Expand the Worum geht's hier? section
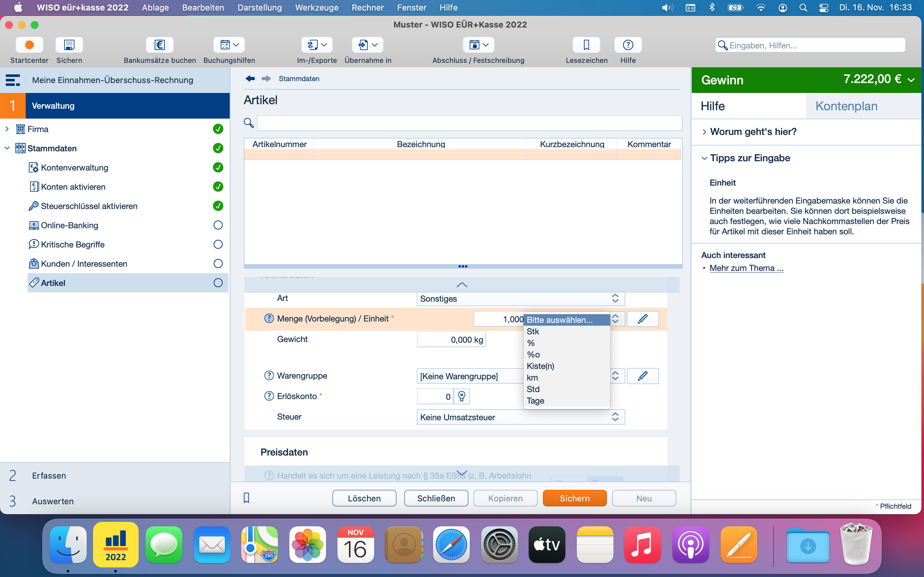 pos(753,132)
